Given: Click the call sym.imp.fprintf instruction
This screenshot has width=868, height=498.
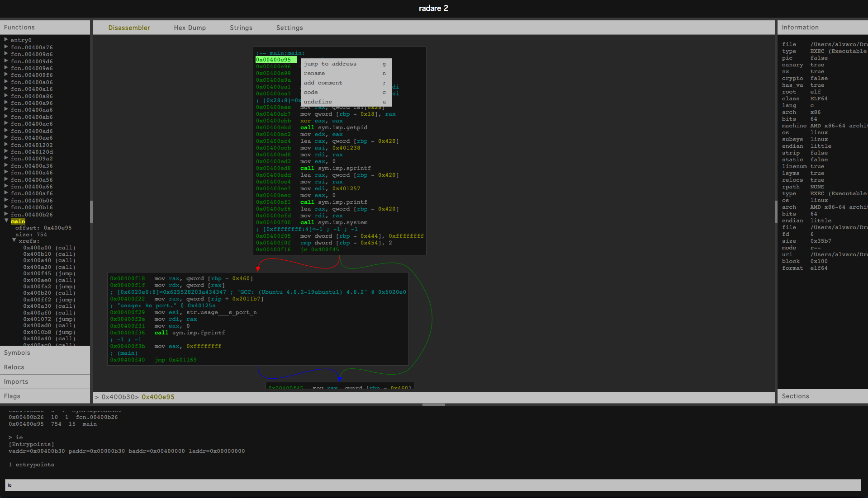Looking at the screenshot, I should (190, 333).
